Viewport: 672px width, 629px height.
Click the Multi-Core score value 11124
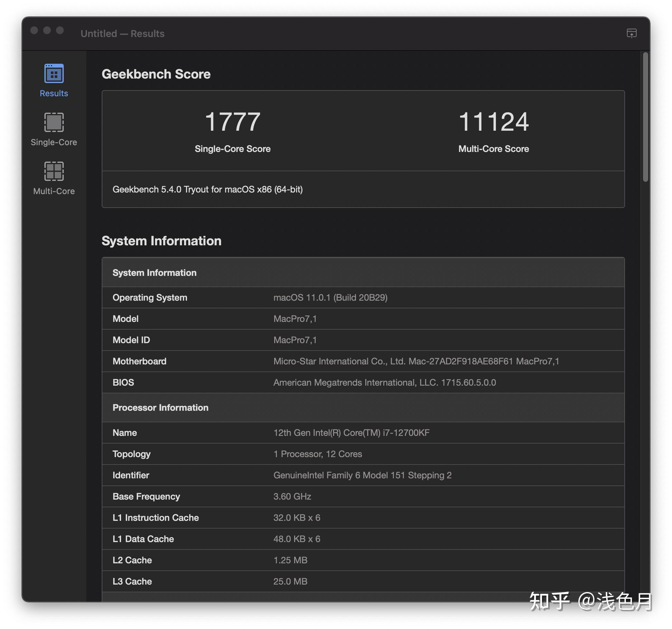coord(493,122)
